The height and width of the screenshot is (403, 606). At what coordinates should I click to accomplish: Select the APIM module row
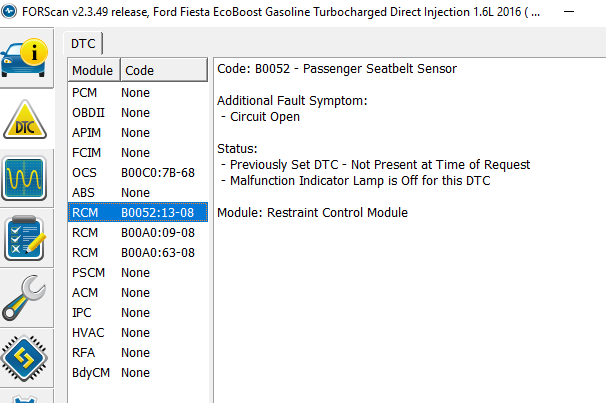(137, 132)
